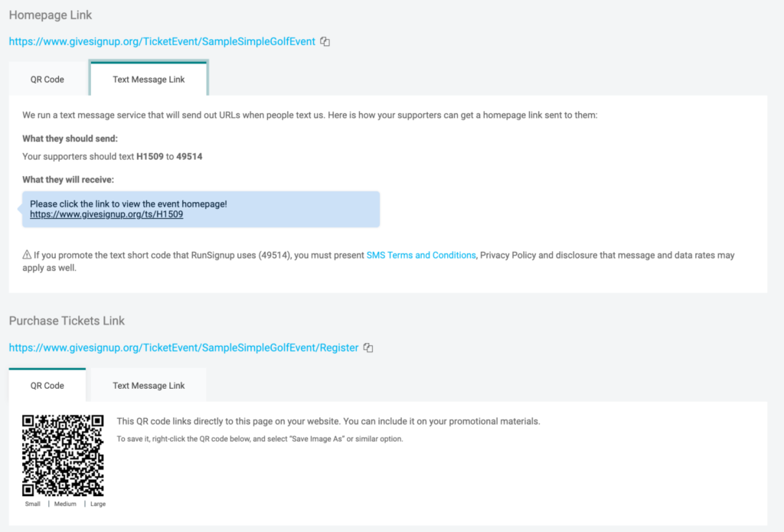This screenshot has height=532, width=784.
Task: Select QR Code tab under Purchase Tickets Link
Action: pyautogui.click(x=47, y=386)
